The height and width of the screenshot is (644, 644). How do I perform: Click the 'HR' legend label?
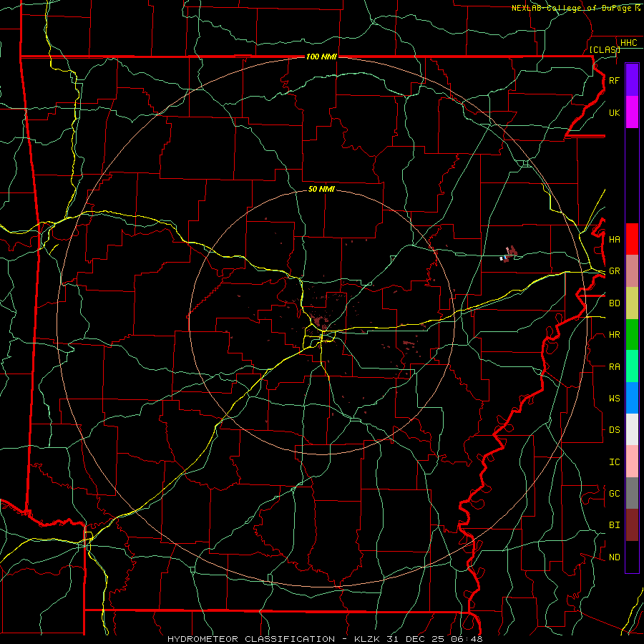[x=614, y=335]
